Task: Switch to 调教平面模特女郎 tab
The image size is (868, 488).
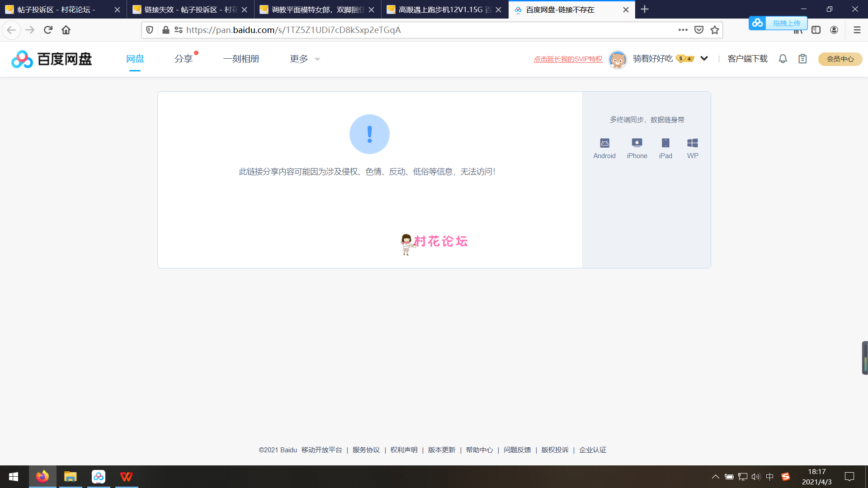Action: click(x=317, y=9)
